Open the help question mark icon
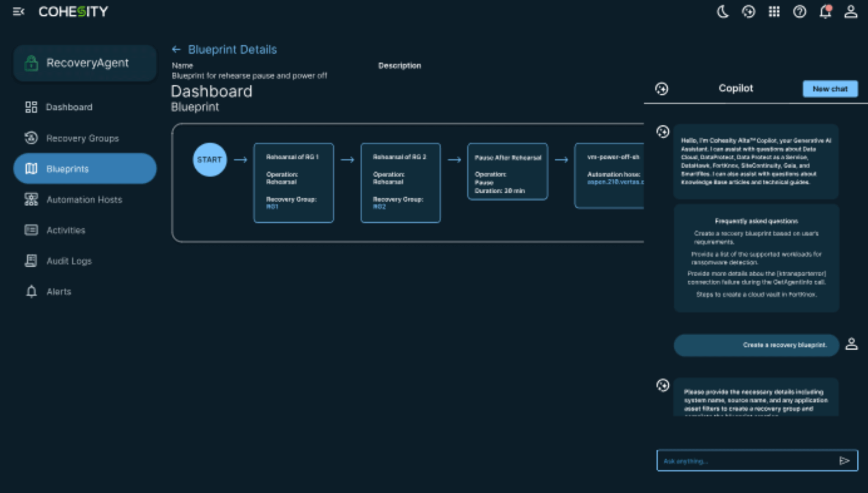 coord(799,12)
